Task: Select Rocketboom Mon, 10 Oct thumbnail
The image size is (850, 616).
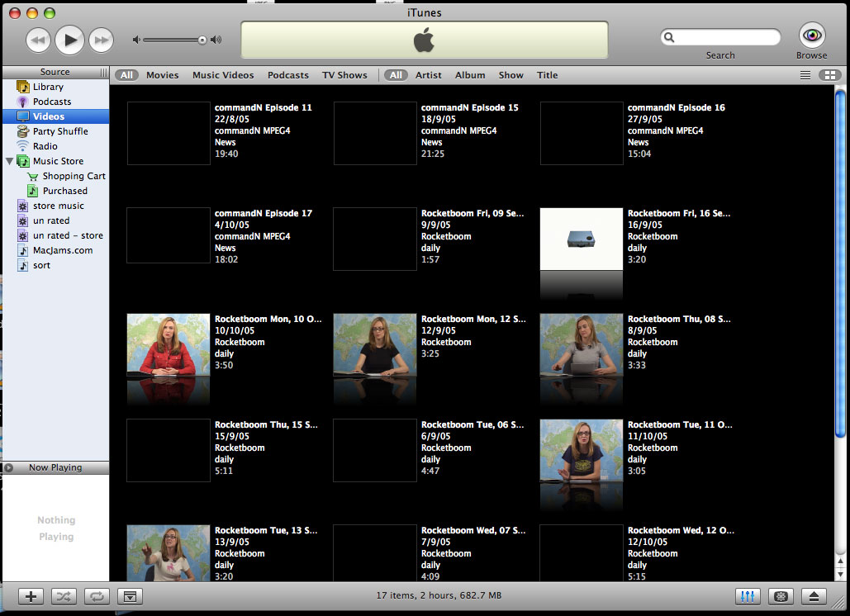Action: click(x=168, y=344)
